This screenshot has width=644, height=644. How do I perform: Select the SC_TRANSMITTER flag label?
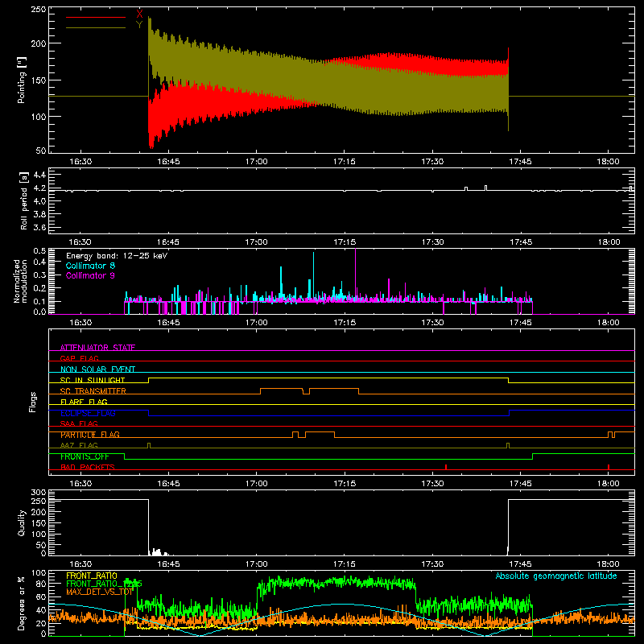93,390
